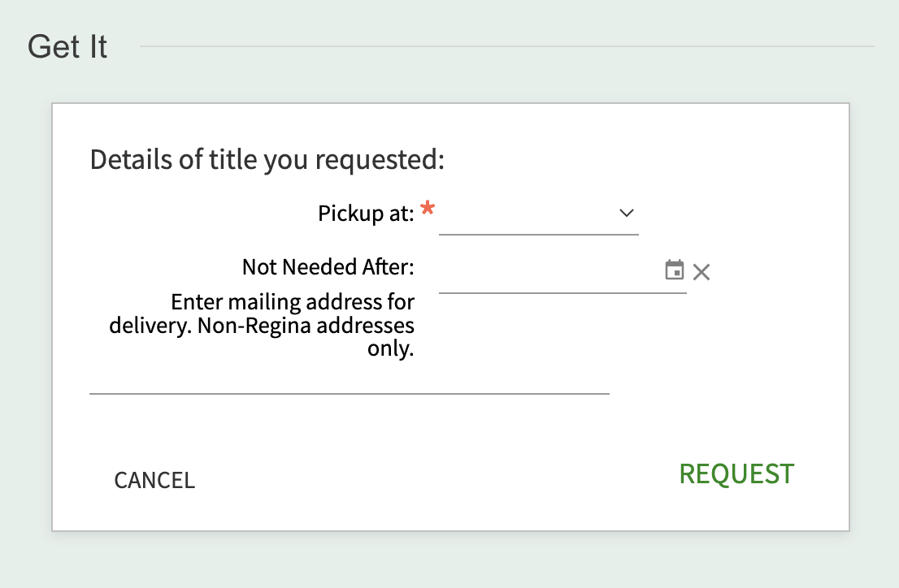Clear the Not Needed After date with X
Screen dimensions: 899x588
[x=701, y=271]
